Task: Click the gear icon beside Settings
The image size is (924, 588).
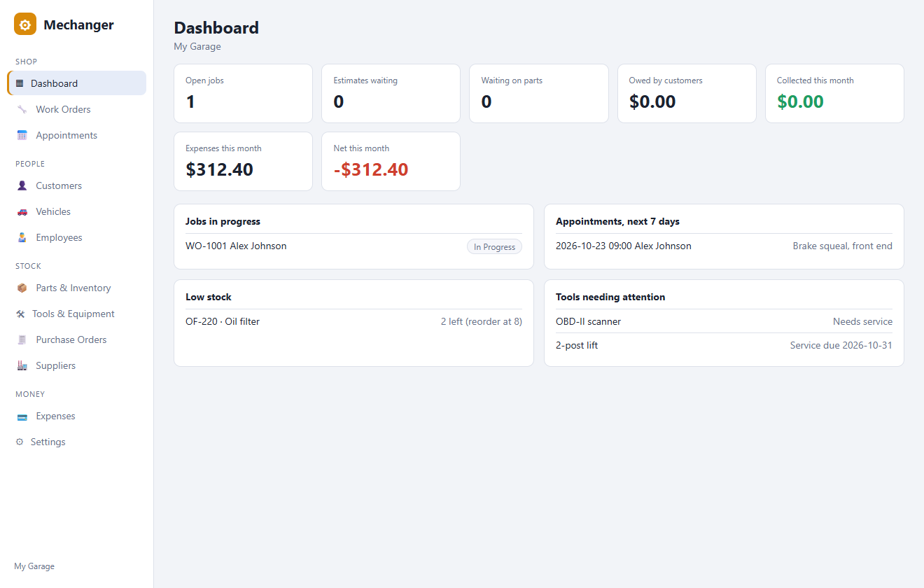Action: 20,442
